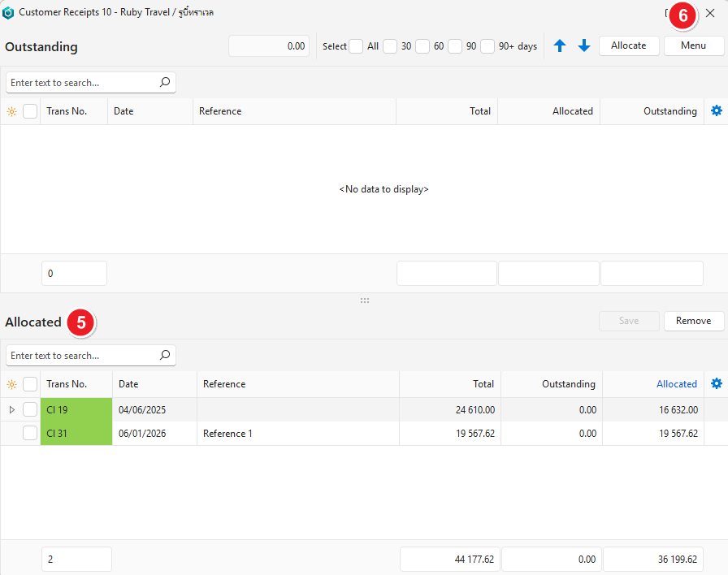Screen dimensions: 728x575
Task: Open column settings gear in Outstanding grid
Action: [x=716, y=111]
